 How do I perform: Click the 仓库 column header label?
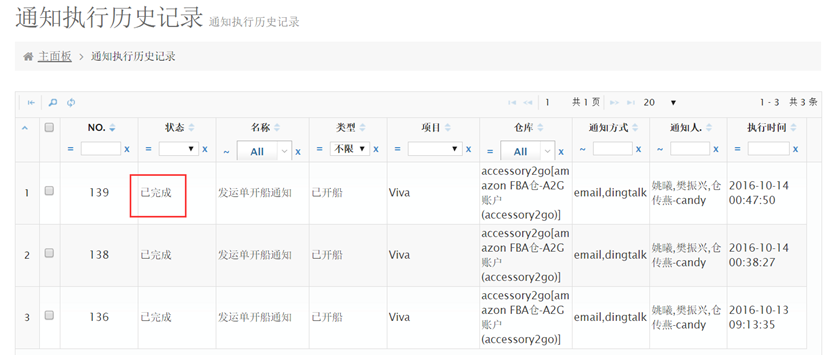524,127
